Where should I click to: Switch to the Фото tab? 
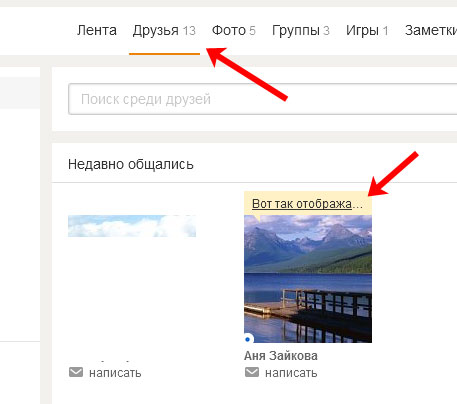coord(234,30)
